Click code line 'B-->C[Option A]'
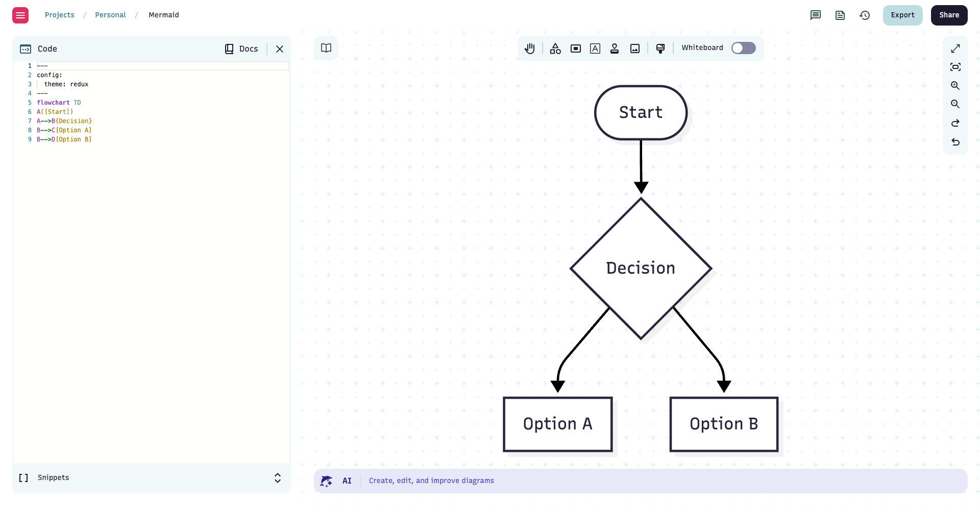The height and width of the screenshot is (505, 980). coord(64,130)
